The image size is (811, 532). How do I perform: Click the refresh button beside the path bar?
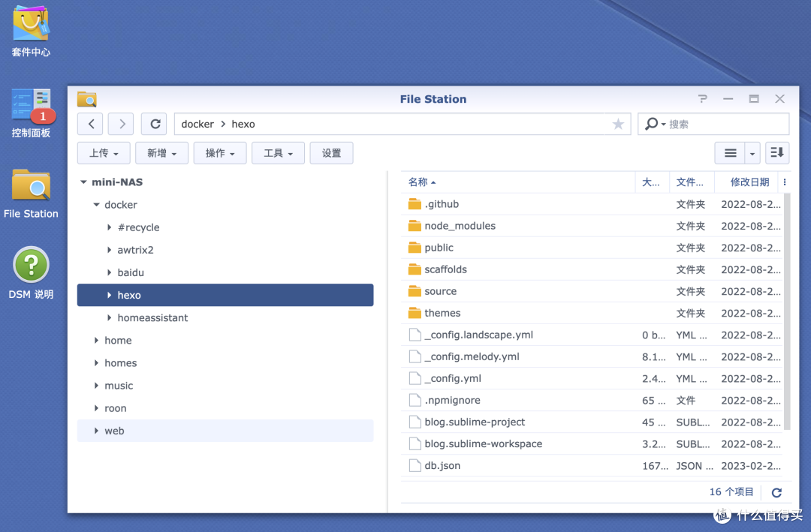coord(155,124)
